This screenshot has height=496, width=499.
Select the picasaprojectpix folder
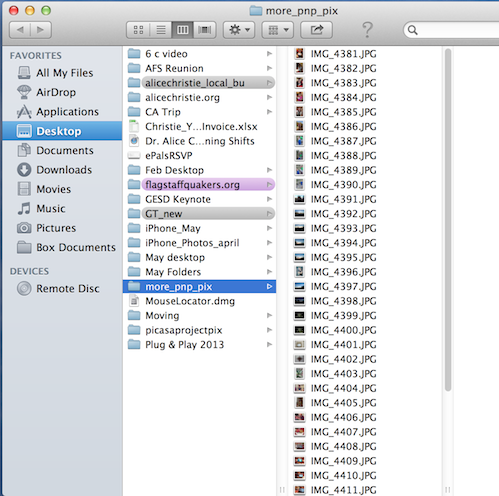[199, 330]
